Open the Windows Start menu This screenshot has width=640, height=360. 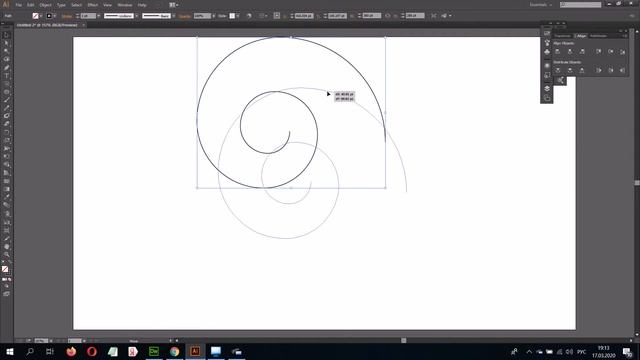10,351
